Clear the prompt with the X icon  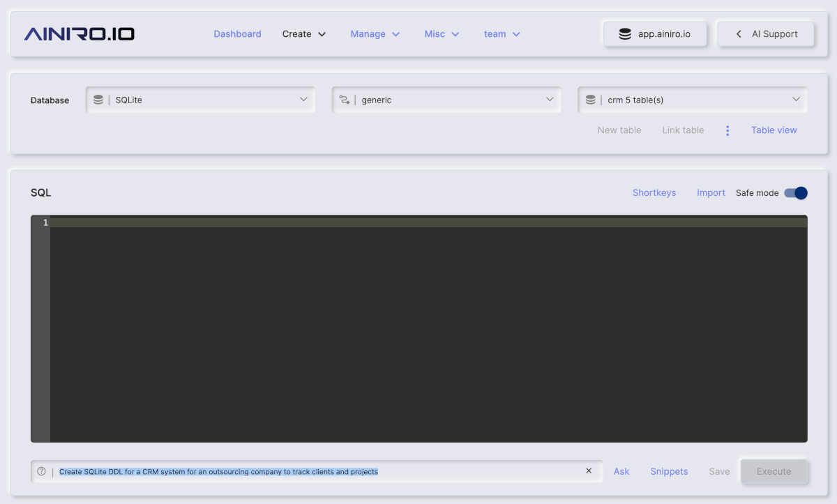pyautogui.click(x=589, y=471)
